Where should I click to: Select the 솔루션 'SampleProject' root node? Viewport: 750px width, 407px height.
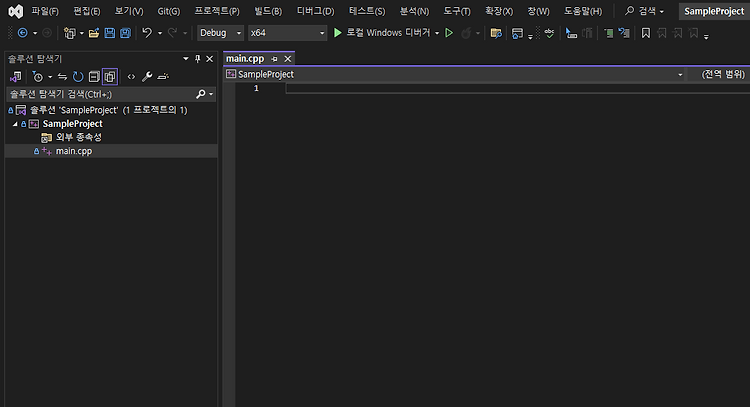[x=109, y=110]
